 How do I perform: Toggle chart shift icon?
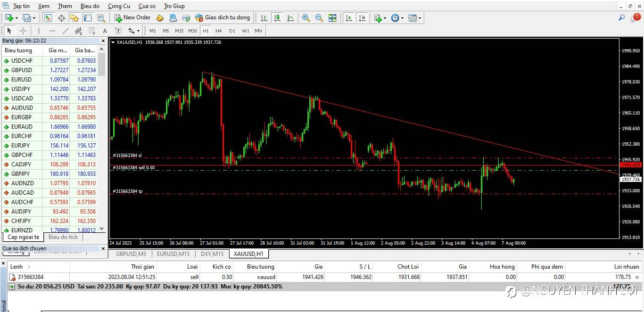point(362,18)
